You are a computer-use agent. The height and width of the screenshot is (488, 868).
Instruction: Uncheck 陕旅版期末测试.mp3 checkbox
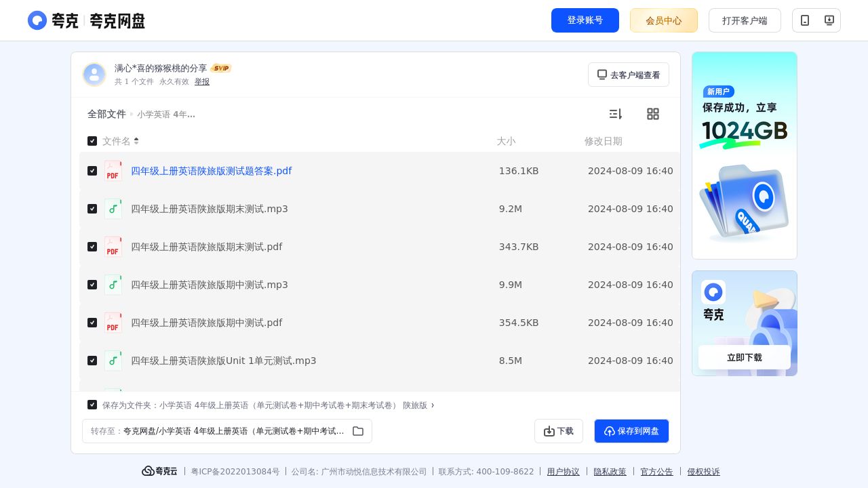(x=92, y=209)
